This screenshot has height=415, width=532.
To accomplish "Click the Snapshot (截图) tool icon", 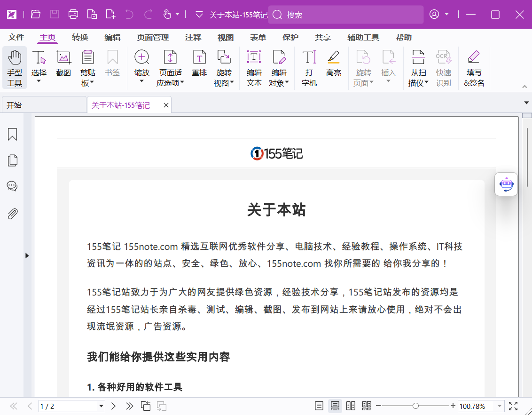I will tap(63, 58).
